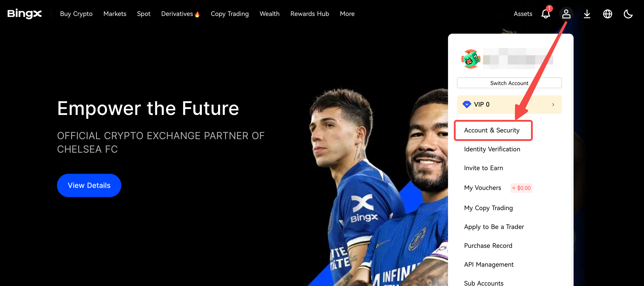This screenshot has width=644, height=286.
Task: Open API Management in profile menu
Action: [489, 264]
